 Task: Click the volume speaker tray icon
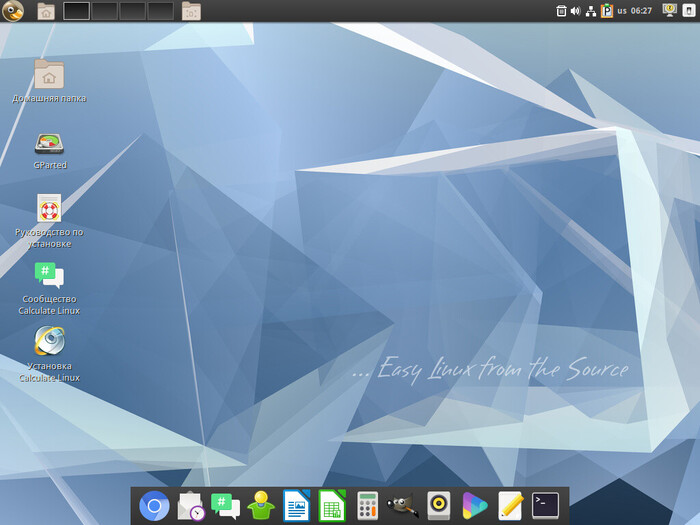575,11
